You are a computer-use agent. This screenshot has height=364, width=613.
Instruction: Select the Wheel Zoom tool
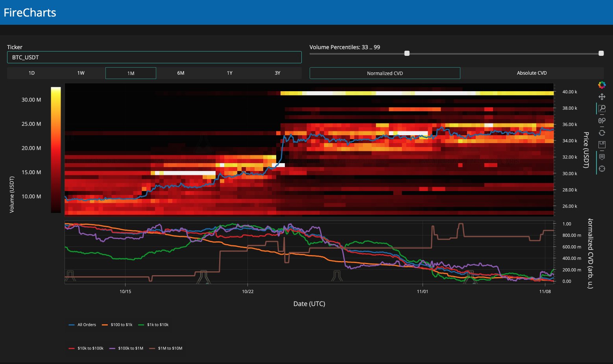pyautogui.click(x=602, y=121)
